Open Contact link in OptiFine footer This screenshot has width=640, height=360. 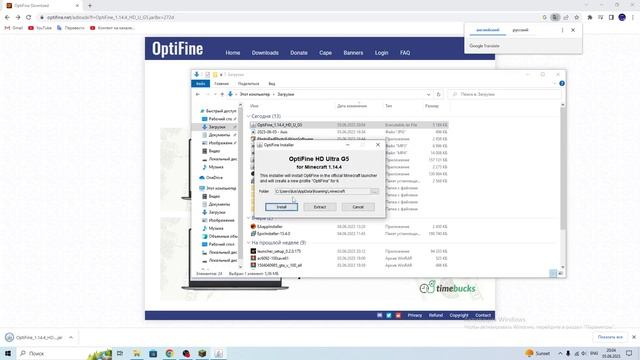483,316
